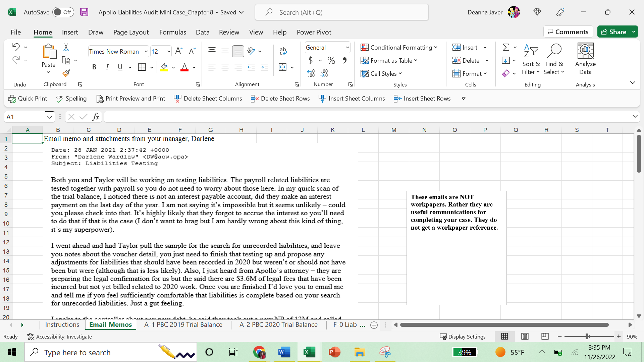Open Analyze Data pane
The height and width of the screenshot is (362, 644).
coord(585,59)
